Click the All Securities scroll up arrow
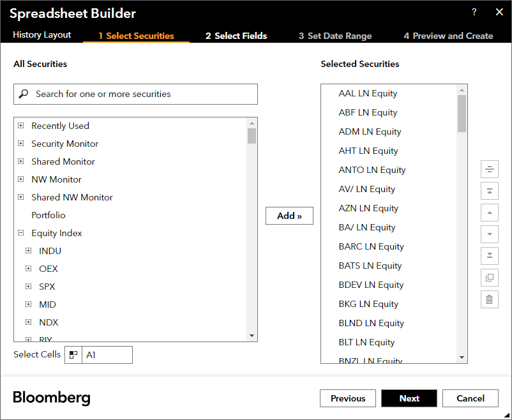 (252, 123)
